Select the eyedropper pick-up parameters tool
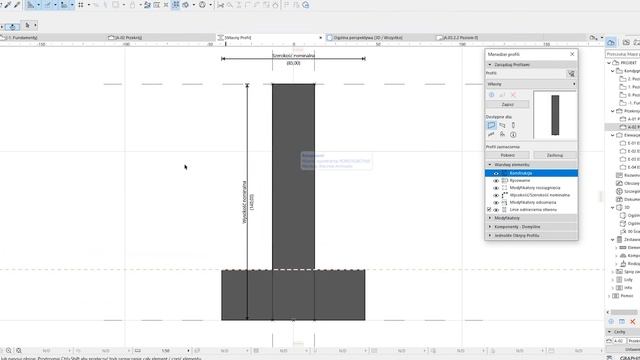Screen dimensions: 640x360 [7, 5]
